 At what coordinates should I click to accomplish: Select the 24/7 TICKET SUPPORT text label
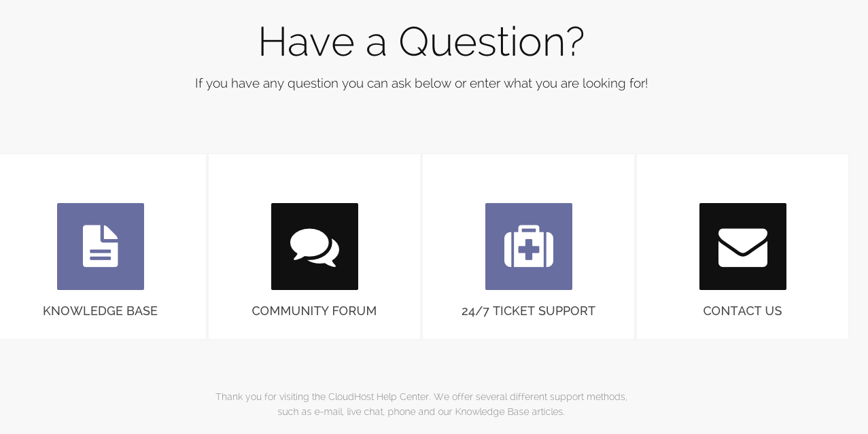point(528,311)
